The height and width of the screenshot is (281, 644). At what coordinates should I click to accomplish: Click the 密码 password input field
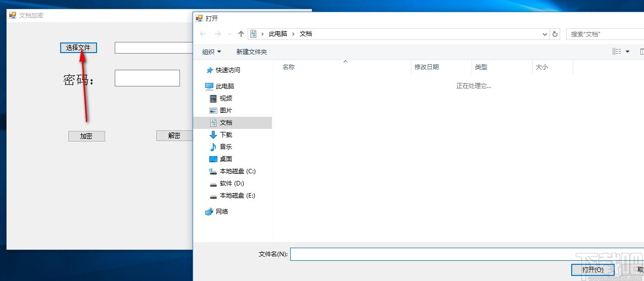(147, 78)
